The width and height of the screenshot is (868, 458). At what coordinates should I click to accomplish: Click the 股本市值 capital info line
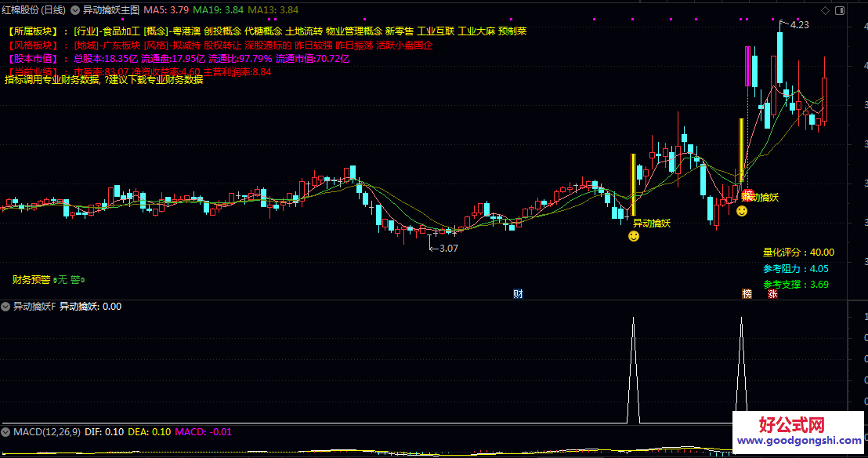coord(178,59)
